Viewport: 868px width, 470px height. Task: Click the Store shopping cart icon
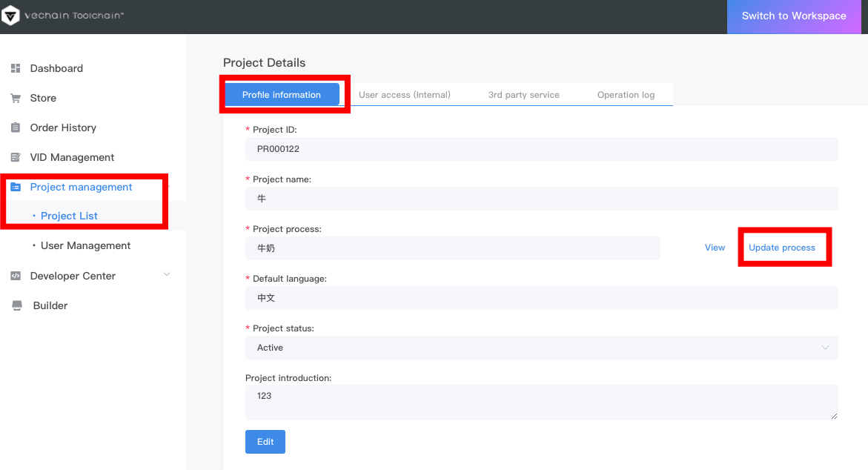point(16,98)
